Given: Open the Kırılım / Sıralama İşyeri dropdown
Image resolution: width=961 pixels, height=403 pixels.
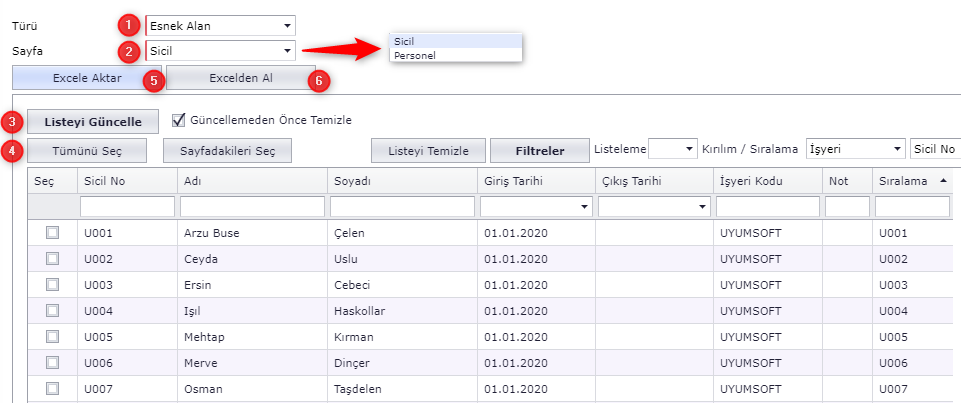Looking at the screenshot, I should tap(855, 149).
